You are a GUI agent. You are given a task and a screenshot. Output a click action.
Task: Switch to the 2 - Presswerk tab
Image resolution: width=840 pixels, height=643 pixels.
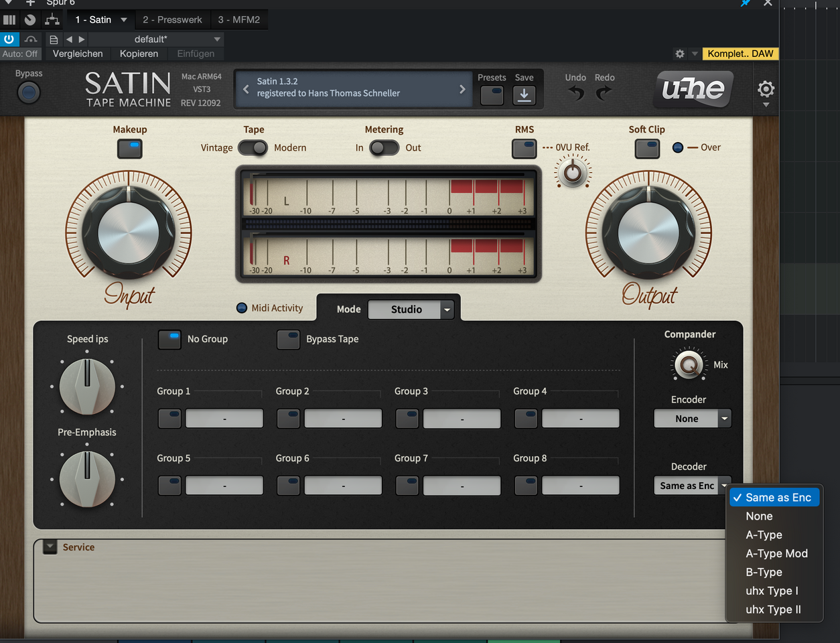(x=172, y=20)
